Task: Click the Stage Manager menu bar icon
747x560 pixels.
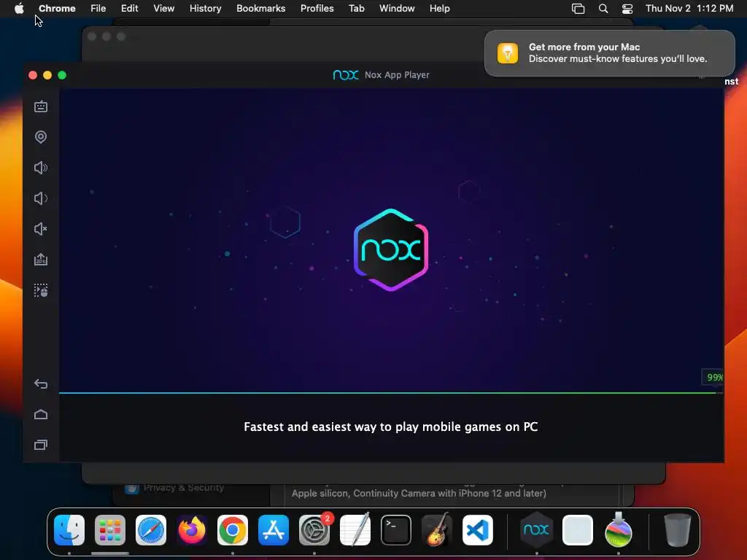Action: (578, 9)
